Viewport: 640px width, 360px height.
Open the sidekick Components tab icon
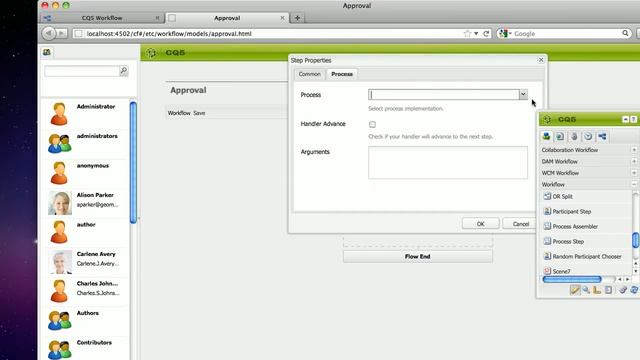(x=546, y=136)
